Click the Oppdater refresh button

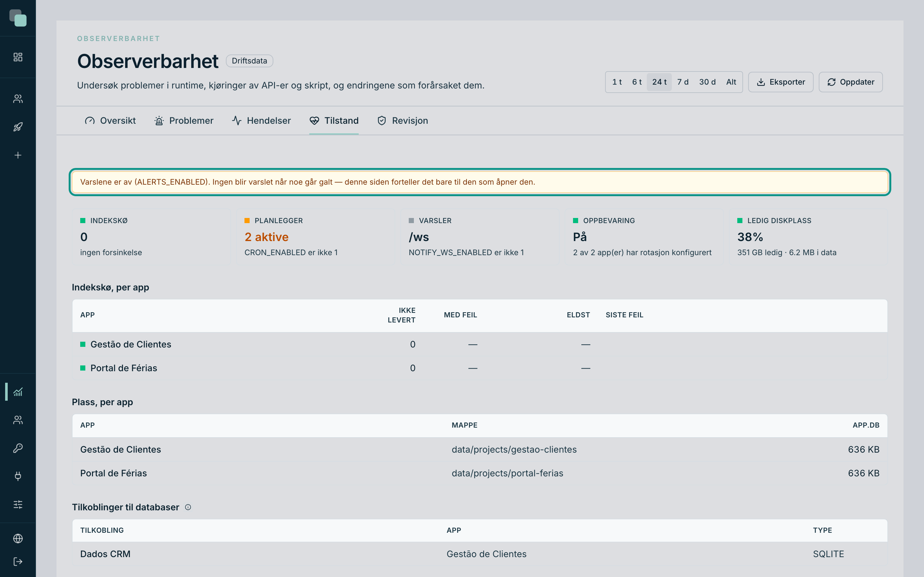850,82
